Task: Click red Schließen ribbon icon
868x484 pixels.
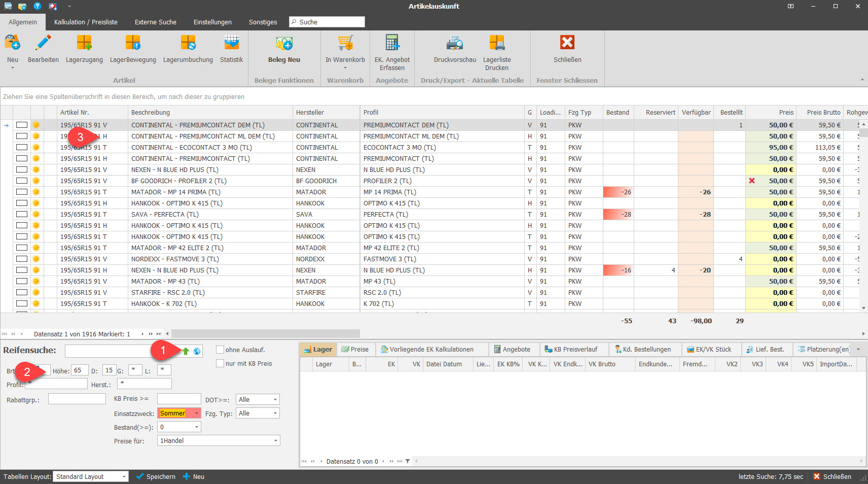Action: [x=567, y=43]
